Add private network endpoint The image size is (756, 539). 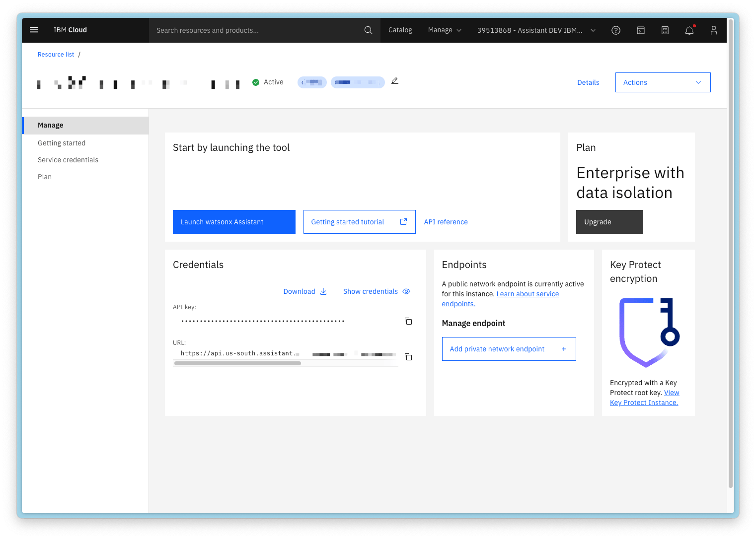(x=509, y=349)
